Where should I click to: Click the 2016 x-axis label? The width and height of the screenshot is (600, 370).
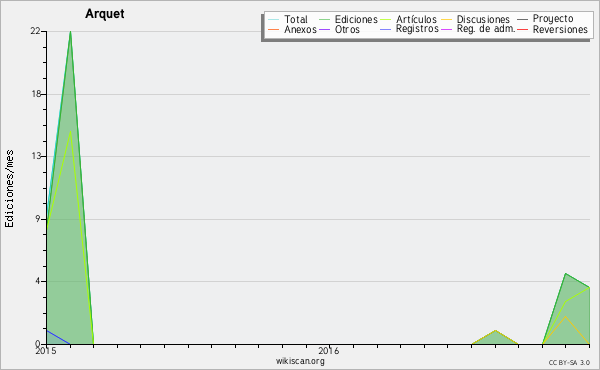pos(329,351)
